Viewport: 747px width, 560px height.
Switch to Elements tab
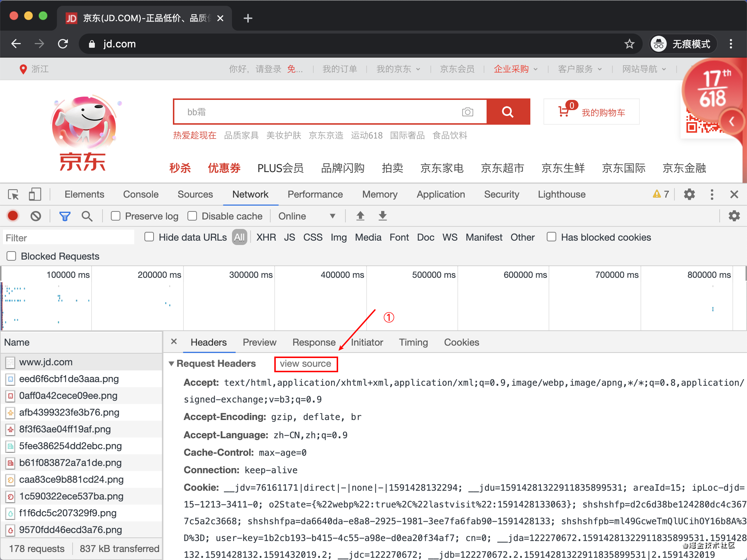[84, 194]
